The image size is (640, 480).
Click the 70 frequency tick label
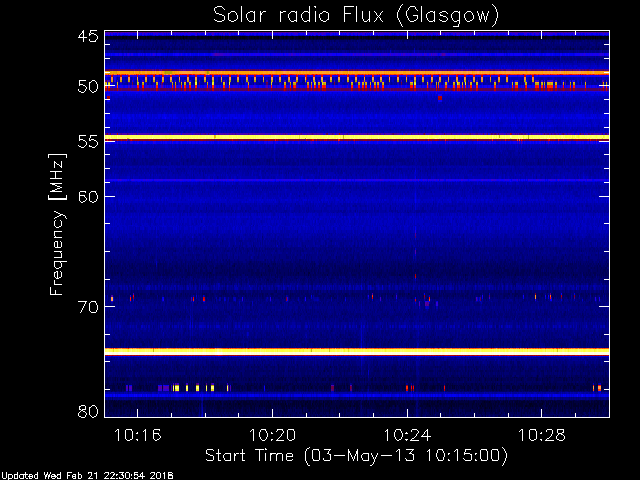click(x=87, y=307)
